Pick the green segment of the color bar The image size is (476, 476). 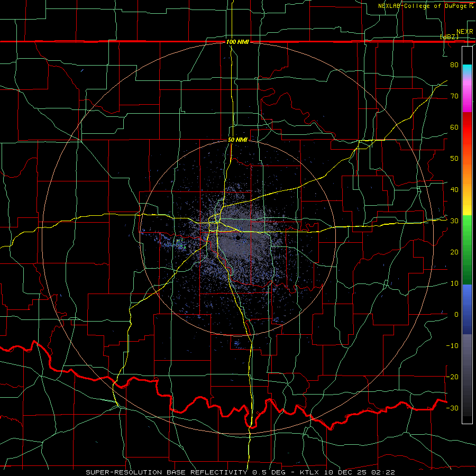coord(467,250)
